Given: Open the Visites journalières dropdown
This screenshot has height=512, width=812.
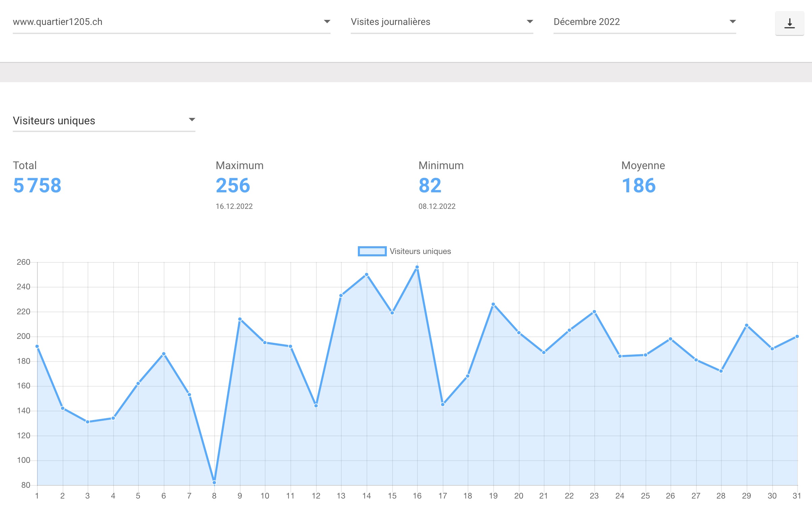Looking at the screenshot, I should (x=442, y=22).
